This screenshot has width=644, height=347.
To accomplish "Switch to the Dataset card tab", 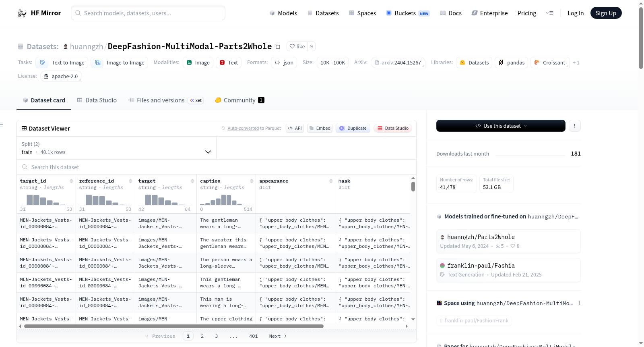I will (x=44, y=100).
